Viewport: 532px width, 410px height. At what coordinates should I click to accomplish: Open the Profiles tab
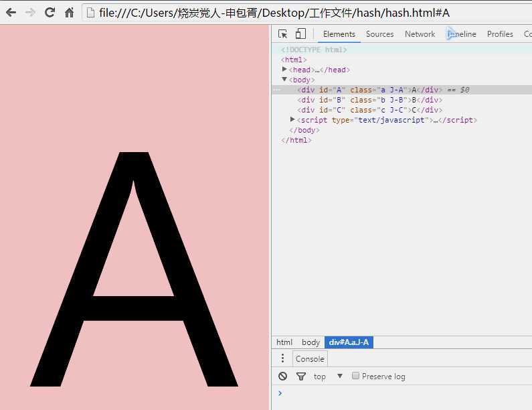click(x=500, y=34)
